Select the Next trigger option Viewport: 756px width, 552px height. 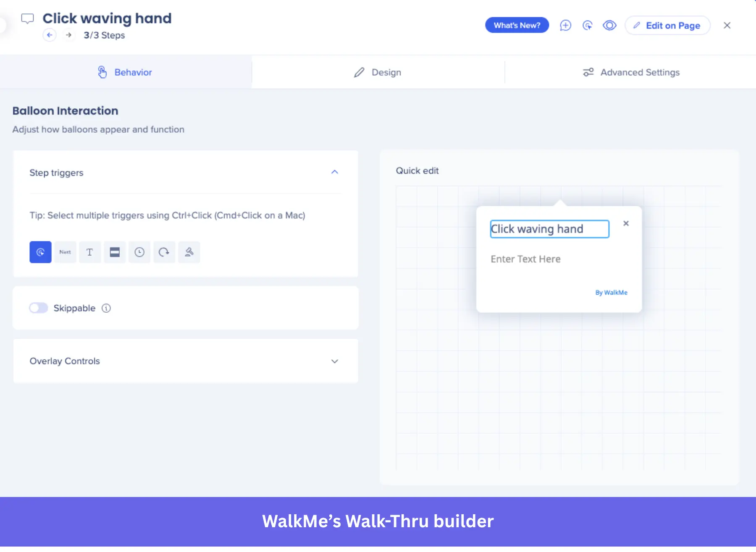65,252
